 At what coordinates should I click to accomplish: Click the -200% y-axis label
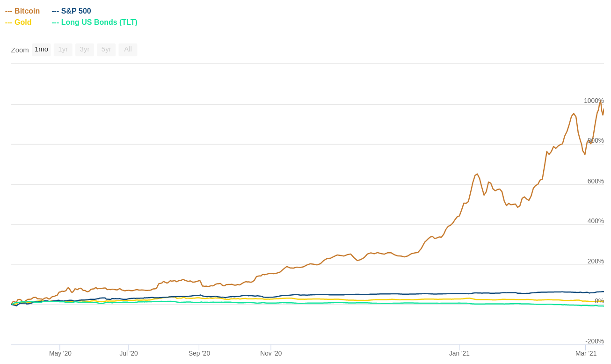point(595,341)
